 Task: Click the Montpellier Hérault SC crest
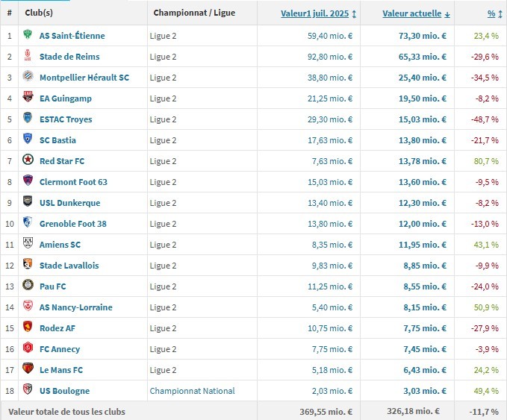tap(28, 76)
